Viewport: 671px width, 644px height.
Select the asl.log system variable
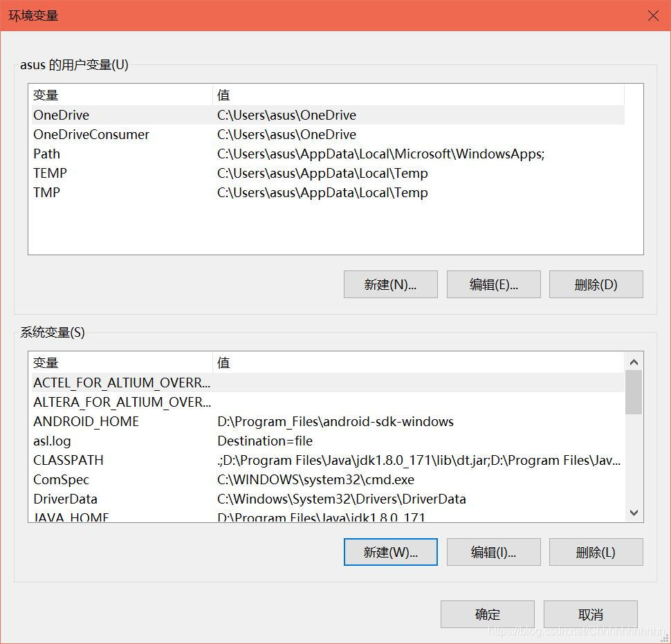click(x=328, y=441)
